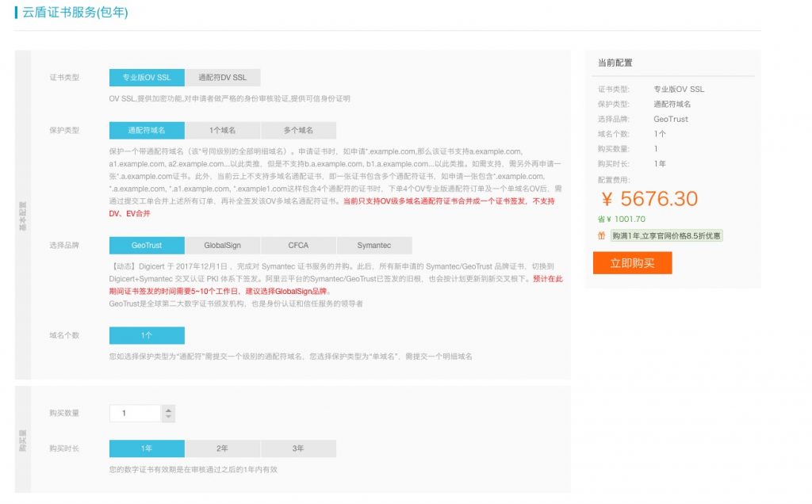Choose the GeoTrust brand
The image size is (812, 504).
[147, 246]
